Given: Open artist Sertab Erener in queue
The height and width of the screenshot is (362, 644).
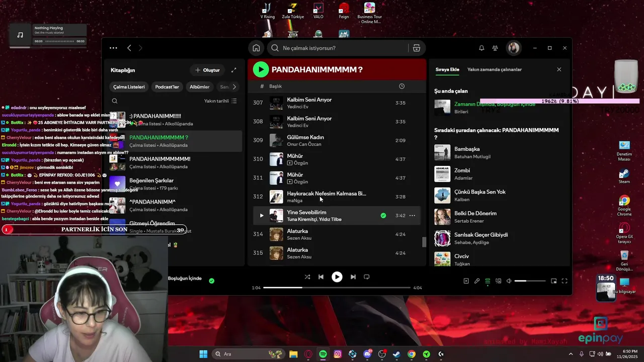Looking at the screenshot, I should coord(468,221).
